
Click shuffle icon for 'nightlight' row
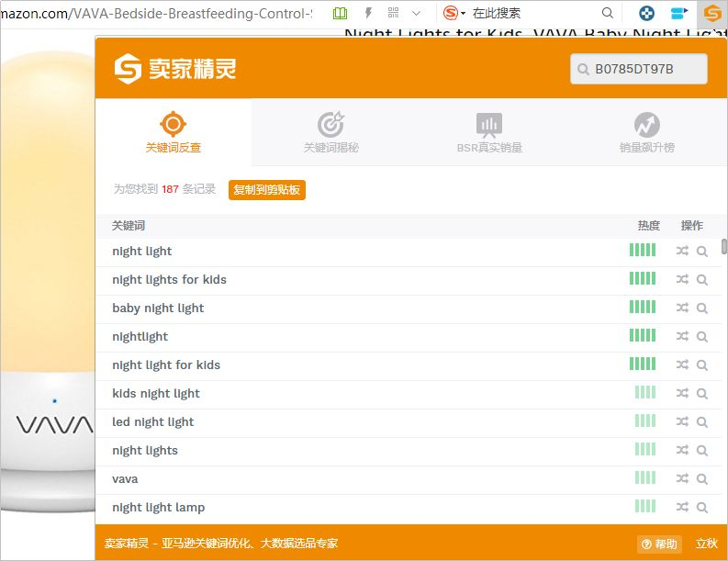[x=682, y=336]
